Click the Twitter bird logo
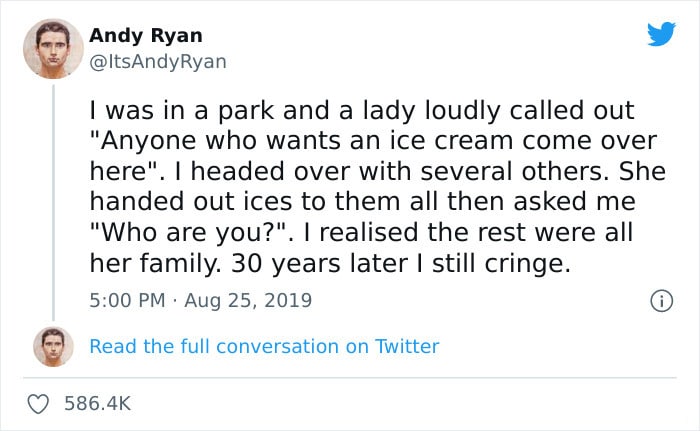The width and height of the screenshot is (700, 431). click(x=661, y=34)
